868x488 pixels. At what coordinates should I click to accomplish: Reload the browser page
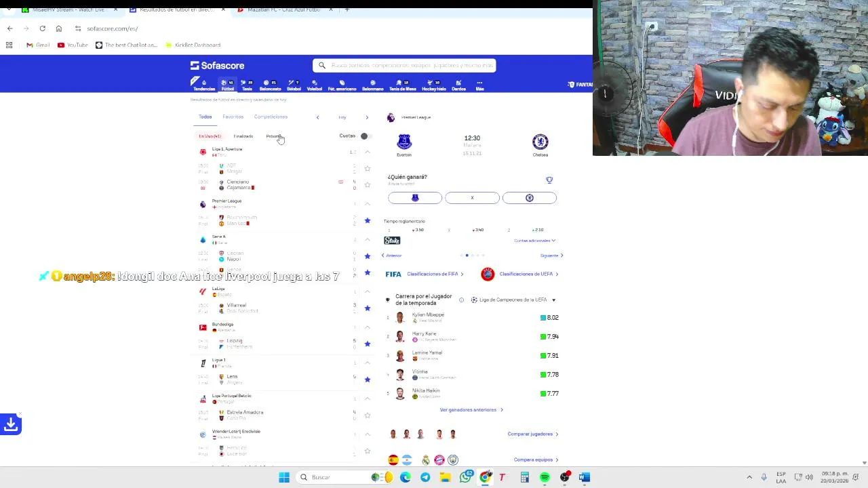point(42,28)
